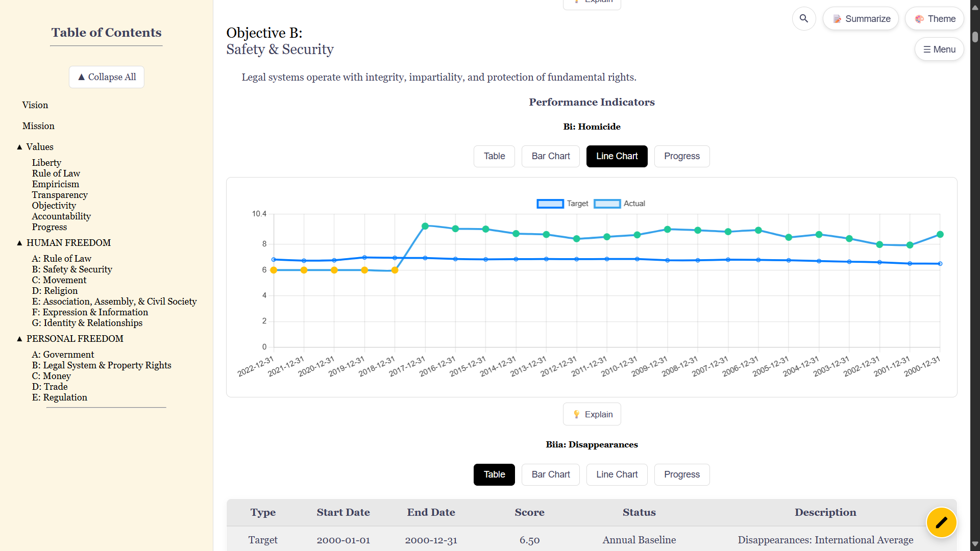Click the Summarize button
Viewport: 980px width, 551px height.
point(861,19)
